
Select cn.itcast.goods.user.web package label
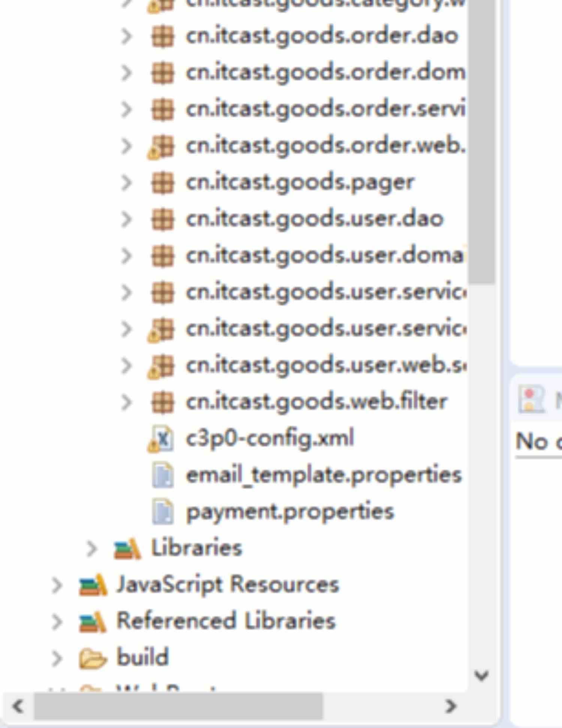(x=326, y=365)
